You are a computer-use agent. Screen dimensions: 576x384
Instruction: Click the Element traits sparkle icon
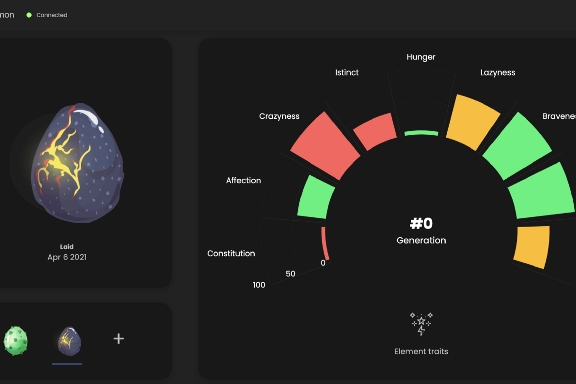421,324
